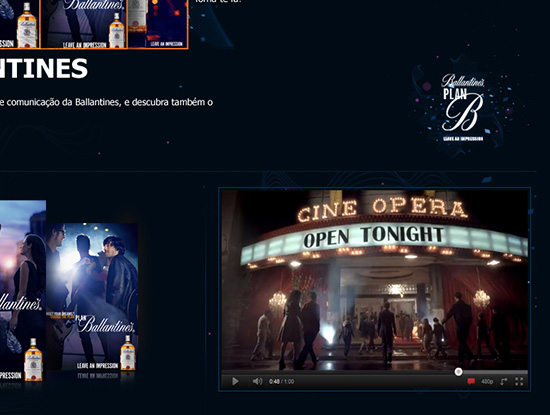550x415 pixels.
Task: Mute the video with the speaker icon
Action: pos(257,381)
